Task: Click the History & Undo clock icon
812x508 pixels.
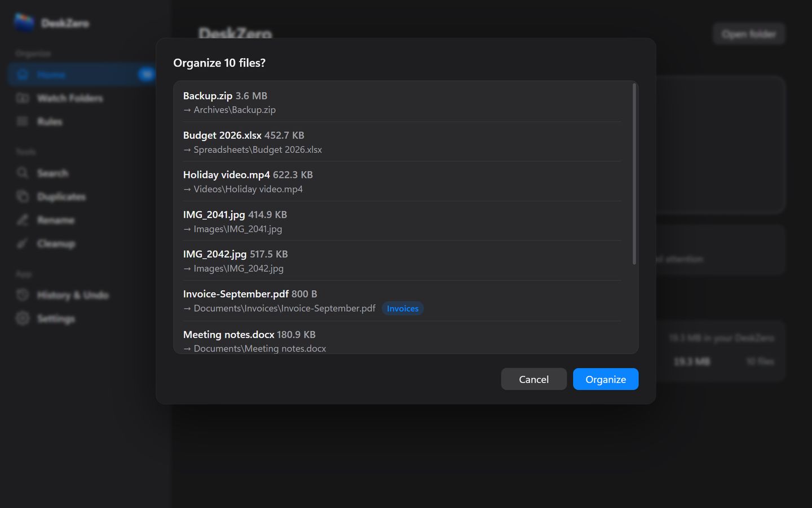Action: (x=23, y=295)
